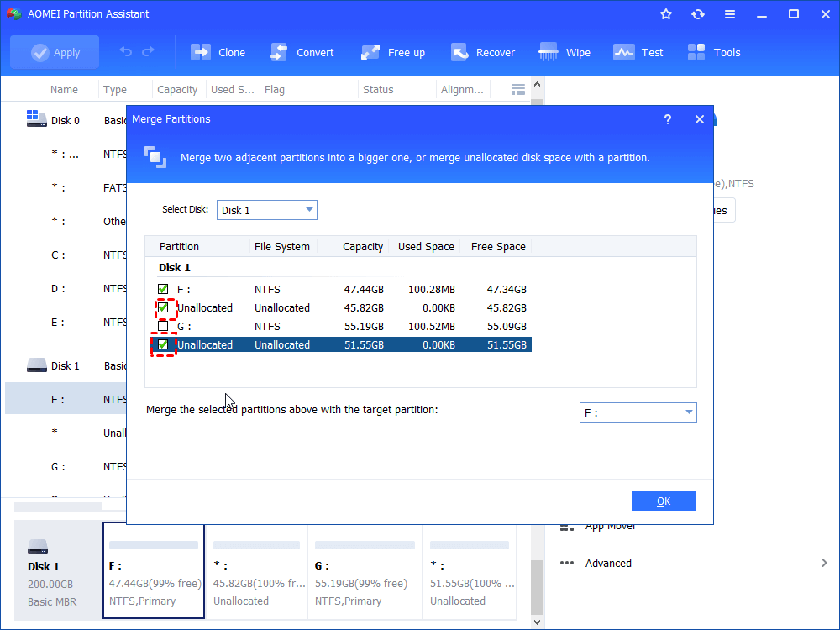
Task: Click Name column header in main list
Action: (x=65, y=90)
